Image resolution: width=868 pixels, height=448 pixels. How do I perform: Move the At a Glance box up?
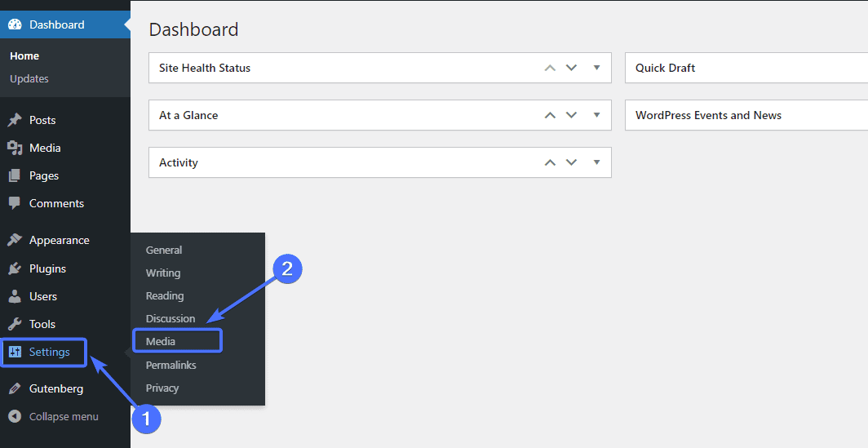(x=550, y=115)
